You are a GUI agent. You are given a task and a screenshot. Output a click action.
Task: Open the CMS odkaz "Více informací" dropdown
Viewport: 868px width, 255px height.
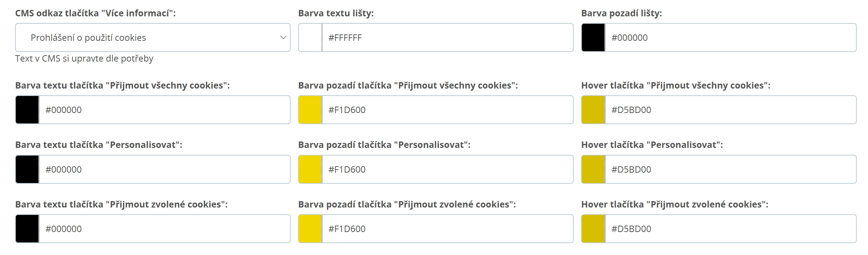[x=153, y=37]
